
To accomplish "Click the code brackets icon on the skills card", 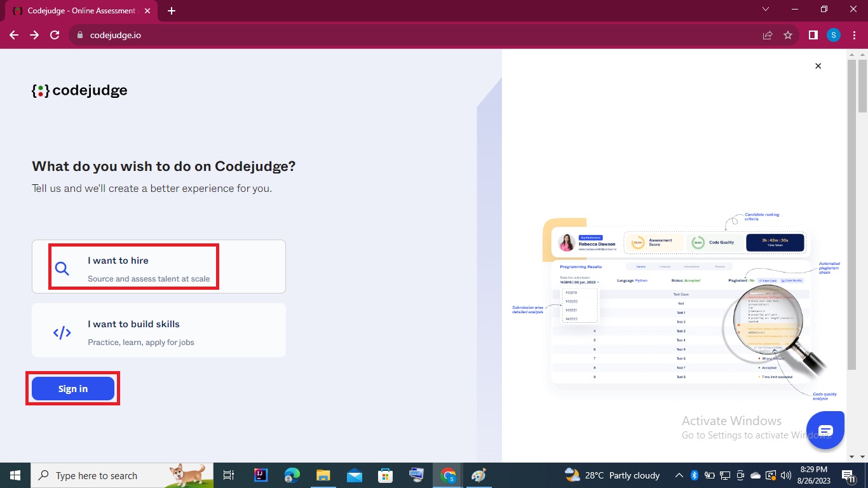I will click(62, 332).
